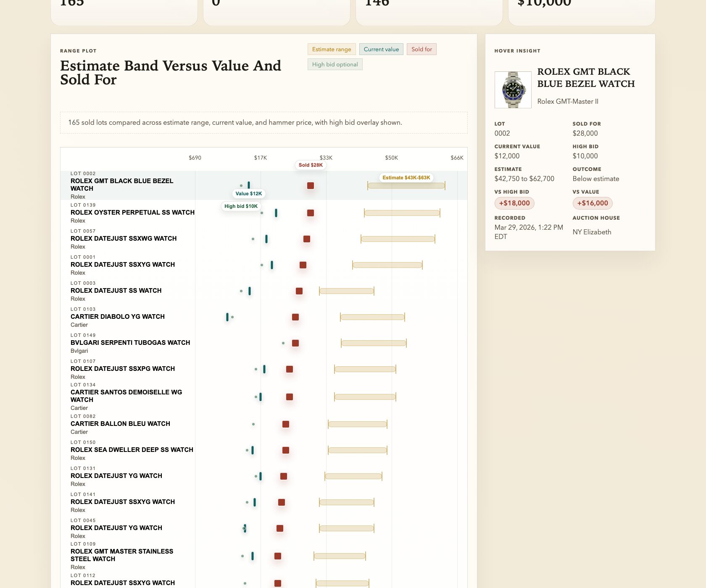
Task: Click the Rolex GMT watch thumbnail
Action: (x=513, y=89)
